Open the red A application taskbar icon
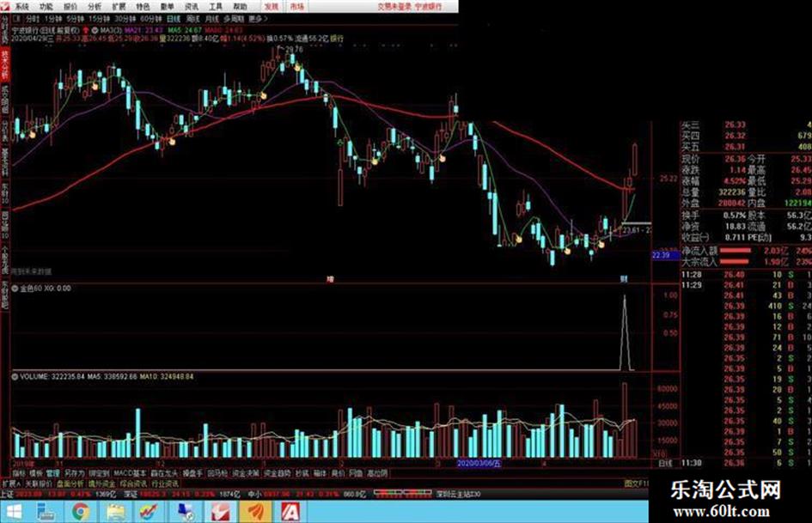 (290, 512)
